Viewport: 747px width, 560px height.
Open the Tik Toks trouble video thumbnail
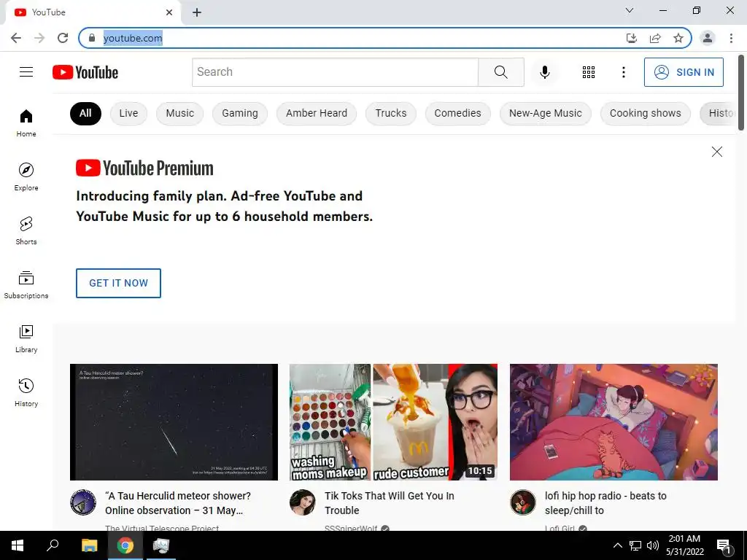pyautogui.click(x=393, y=422)
